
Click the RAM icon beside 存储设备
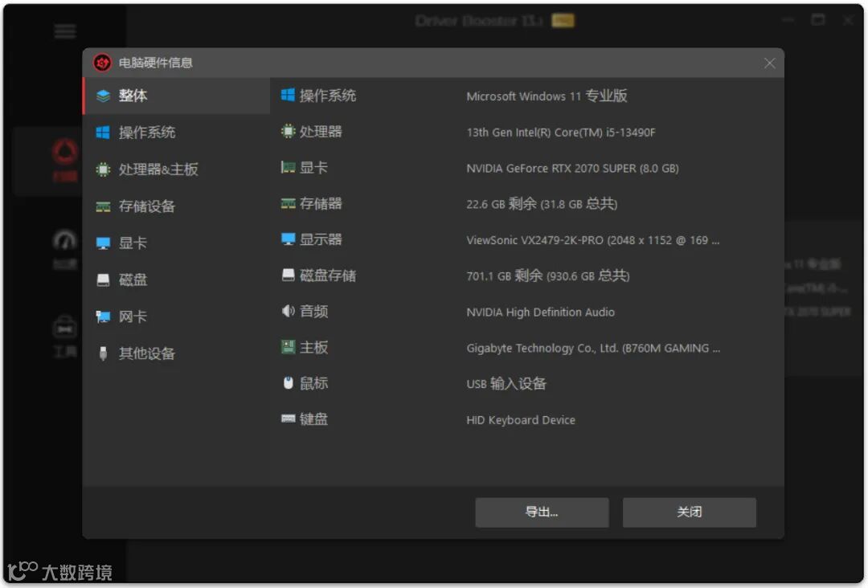click(103, 207)
